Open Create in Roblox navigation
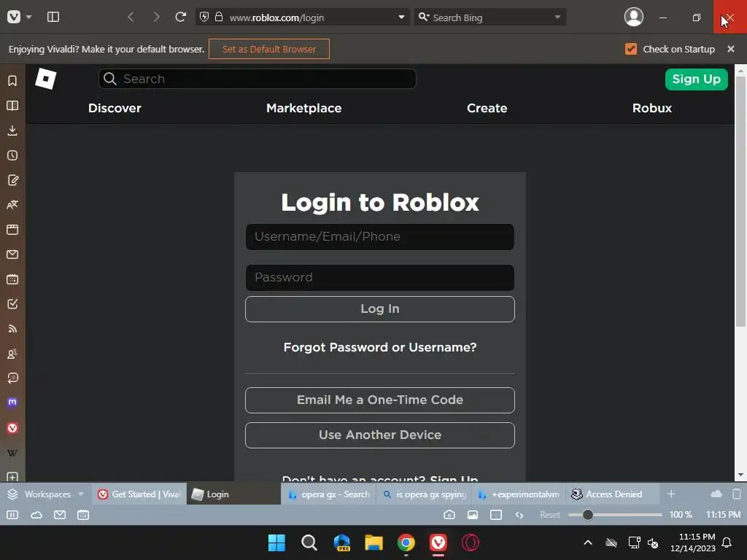Image resolution: width=747 pixels, height=560 pixels. [487, 108]
